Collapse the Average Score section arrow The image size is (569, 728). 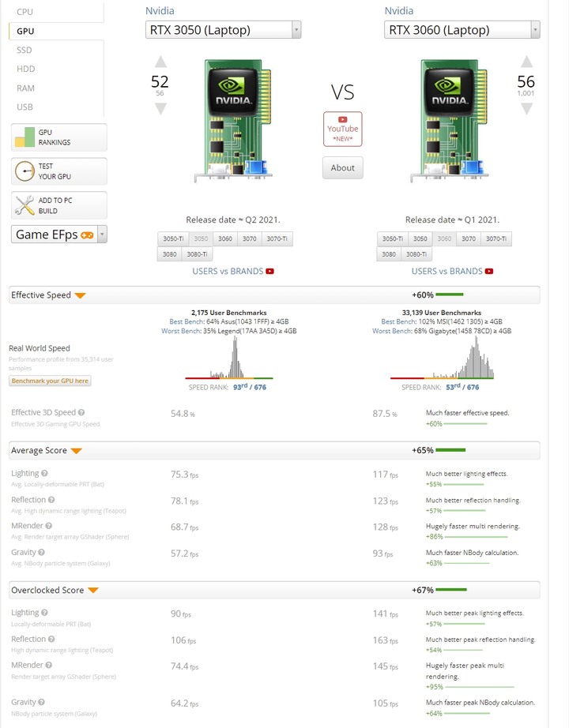76,452
